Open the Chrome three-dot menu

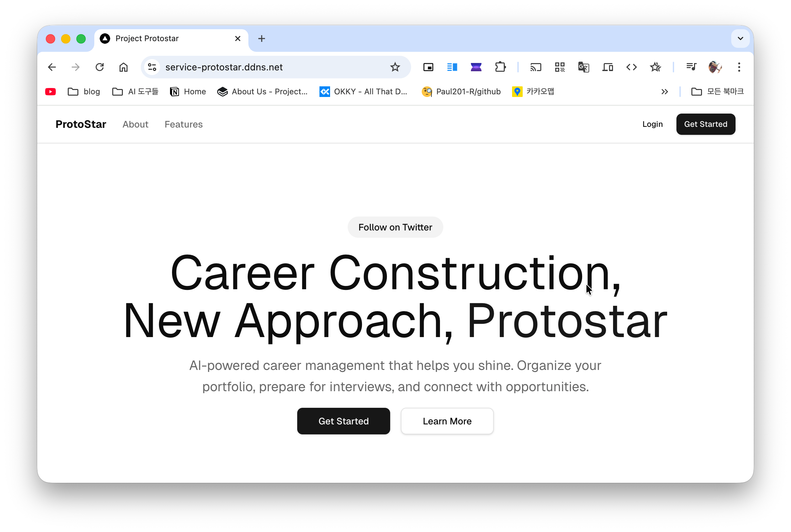click(739, 67)
